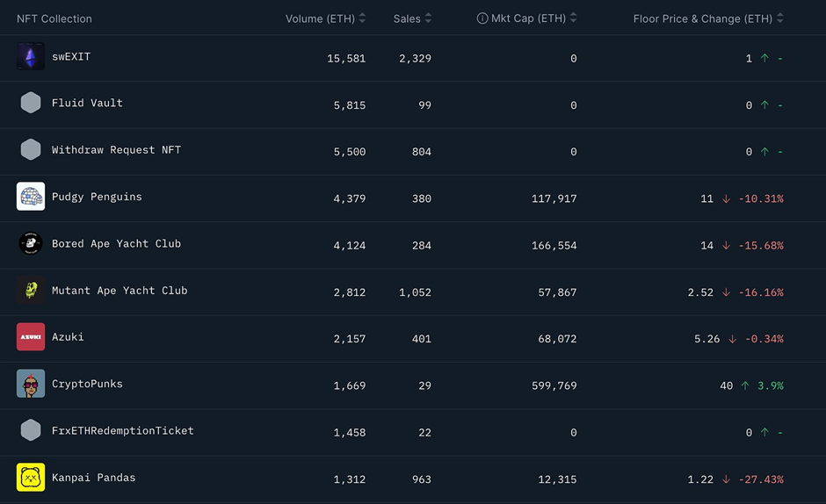Click the Bored Ape Yacht Club logo

(31, 243)
